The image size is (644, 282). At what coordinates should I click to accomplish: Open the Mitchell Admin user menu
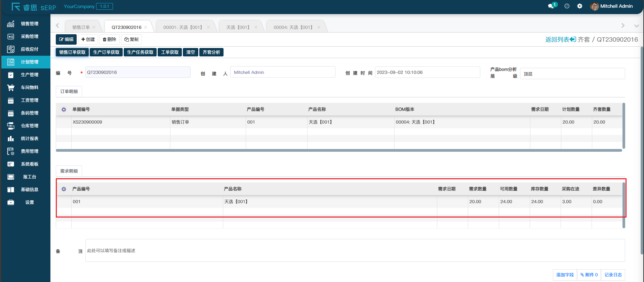[x=612, y=6]
